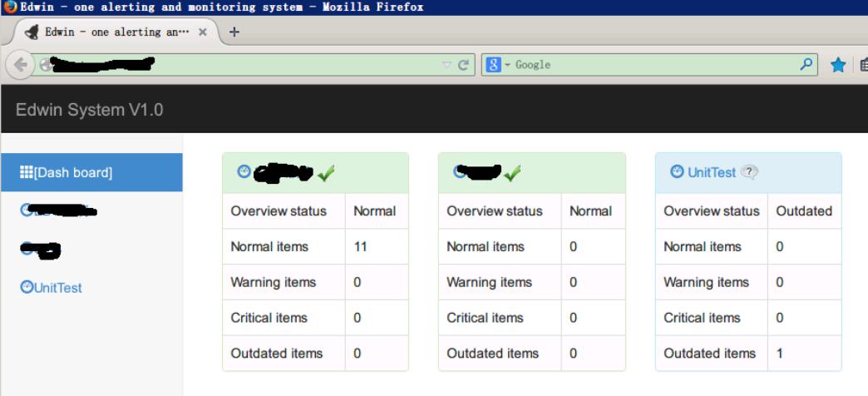Open UnitTest link in panel header

point(712,173)
